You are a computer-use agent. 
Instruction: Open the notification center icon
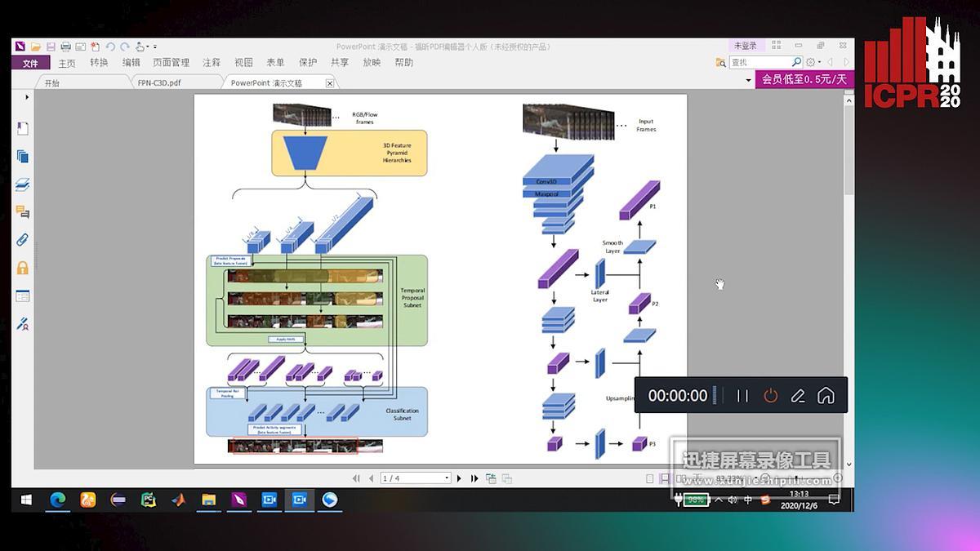834,500
